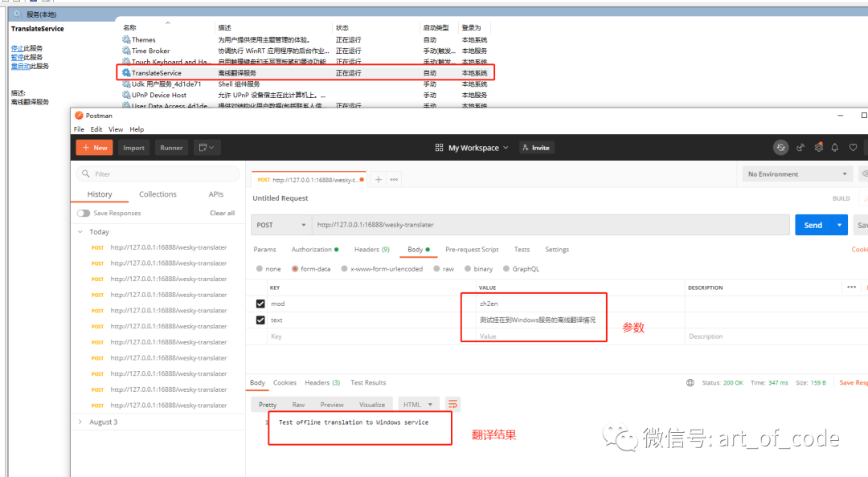Viewport: 868px width, 477px height.
Task: Click the 重启动 restart service link
Action: point(20,66)
